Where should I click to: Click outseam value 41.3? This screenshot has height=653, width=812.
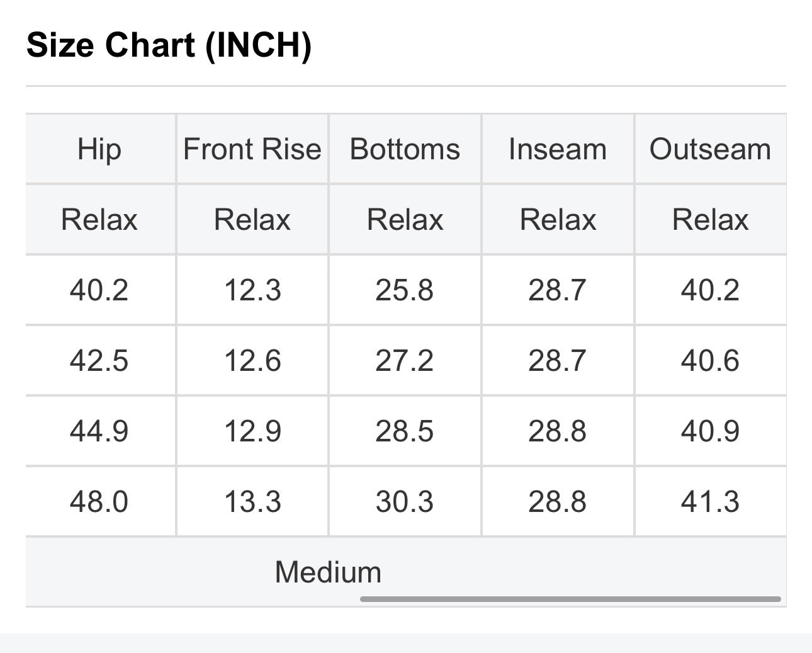[x=711, y=502]
